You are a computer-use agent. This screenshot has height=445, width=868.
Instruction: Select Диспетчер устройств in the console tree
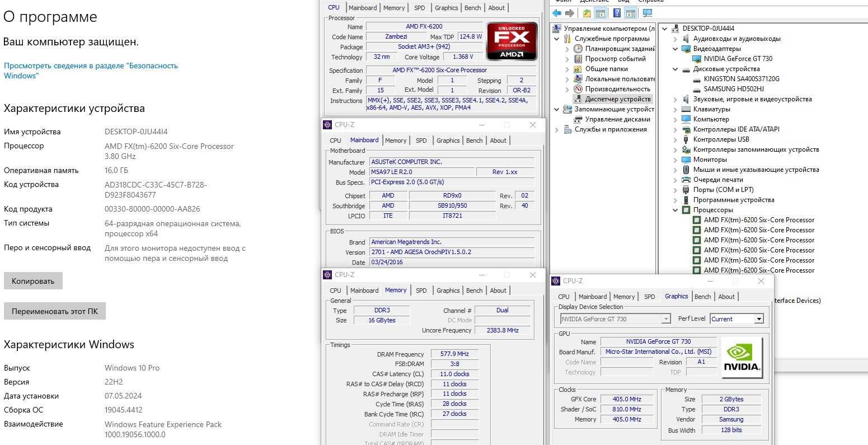(x=618, y=99)
